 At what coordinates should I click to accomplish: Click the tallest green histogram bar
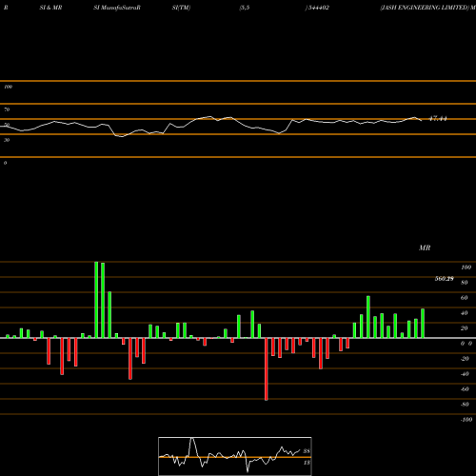click(96, 300)
